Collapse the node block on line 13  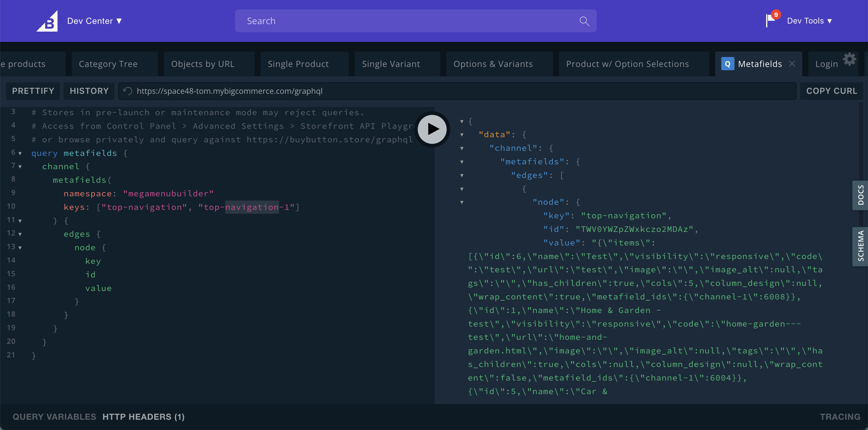coord(20,248)
